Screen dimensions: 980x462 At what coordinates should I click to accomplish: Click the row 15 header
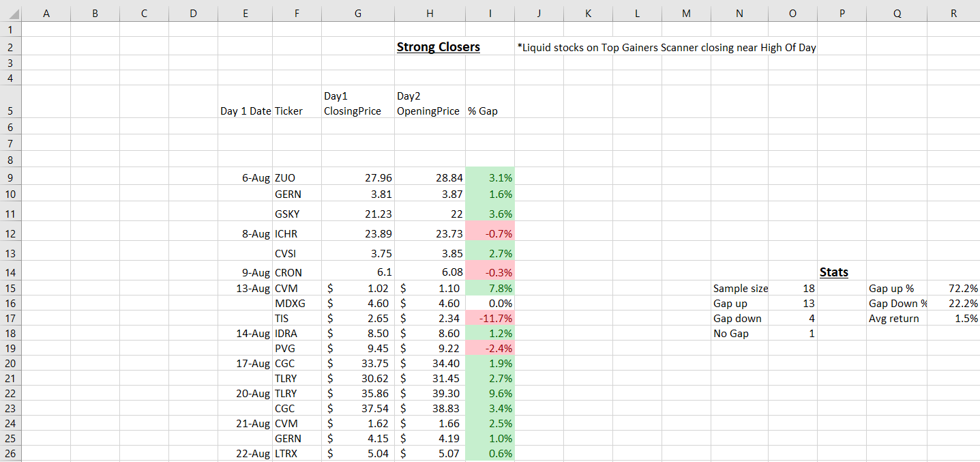pyautogui.click(x=10, y=289)
